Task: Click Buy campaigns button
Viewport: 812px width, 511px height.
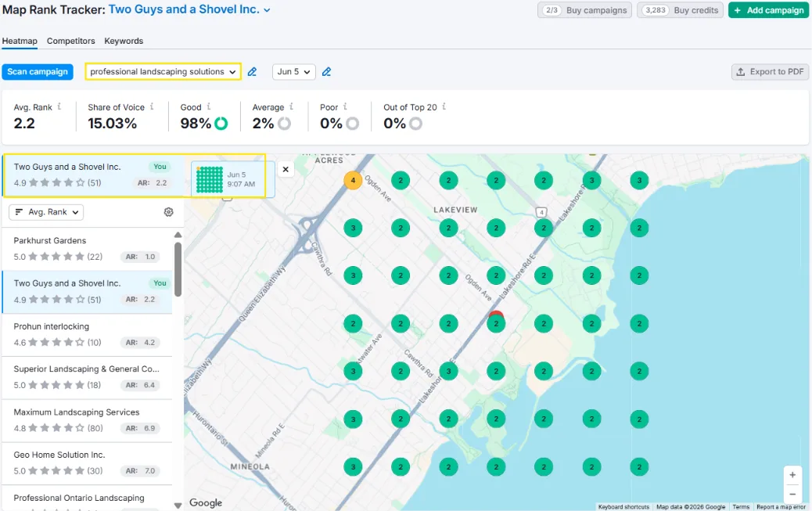Action: pyautogui.click(x=584, y=10)
